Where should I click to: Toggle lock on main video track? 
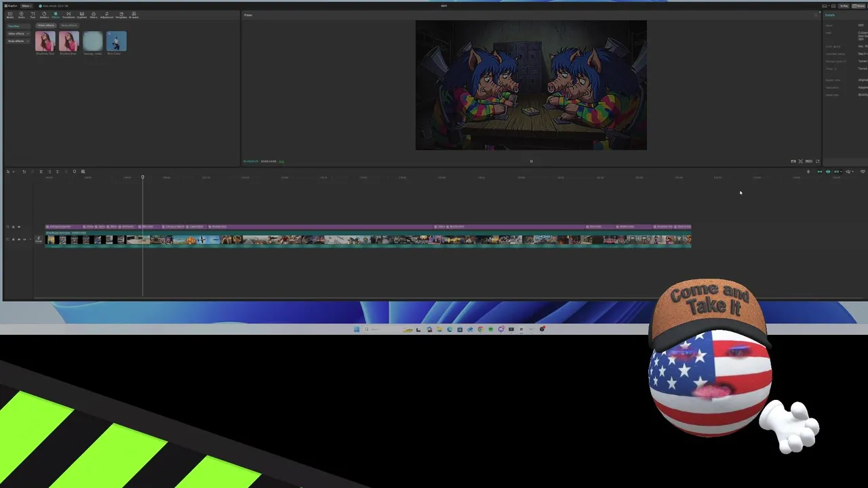click(13, 239)
